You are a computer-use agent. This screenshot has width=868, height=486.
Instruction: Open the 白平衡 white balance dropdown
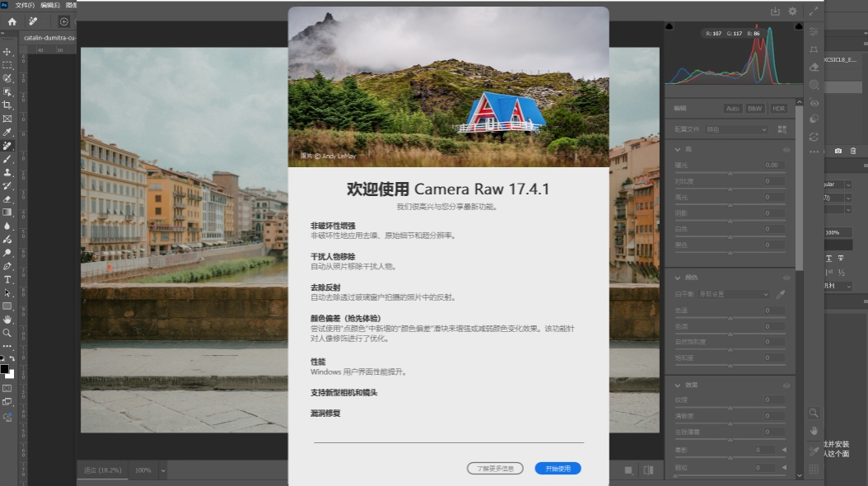pyautogui.click(x=734, y=294)
